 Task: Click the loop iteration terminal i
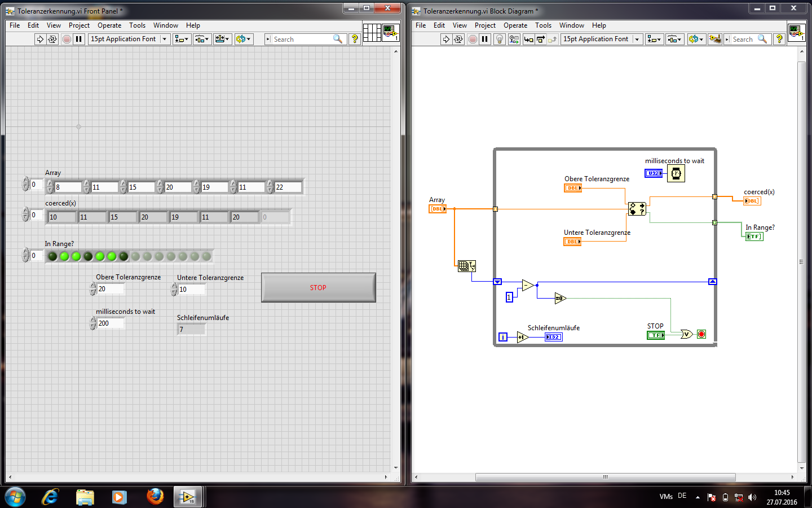pos(503,337)
